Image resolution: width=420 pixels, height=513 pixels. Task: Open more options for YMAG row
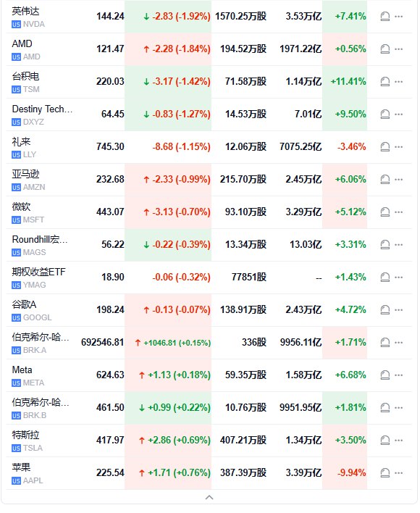pyautogui.click(x=399, y=278)
